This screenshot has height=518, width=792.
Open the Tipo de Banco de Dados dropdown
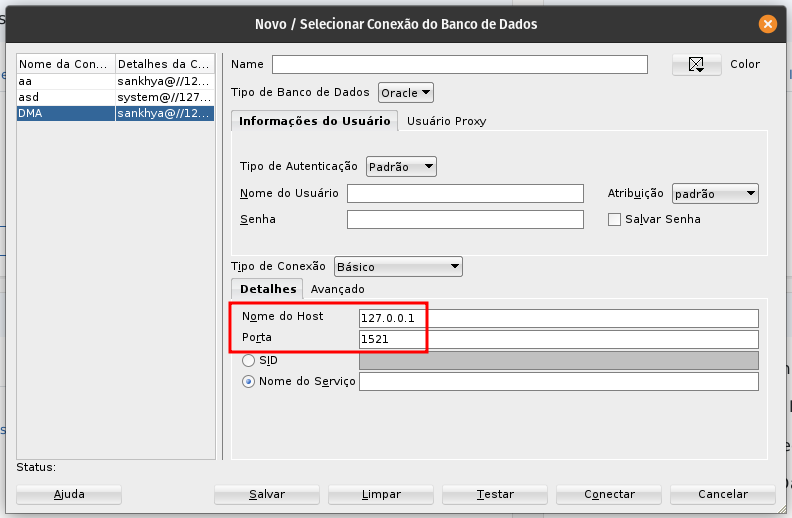click(406, 93)
